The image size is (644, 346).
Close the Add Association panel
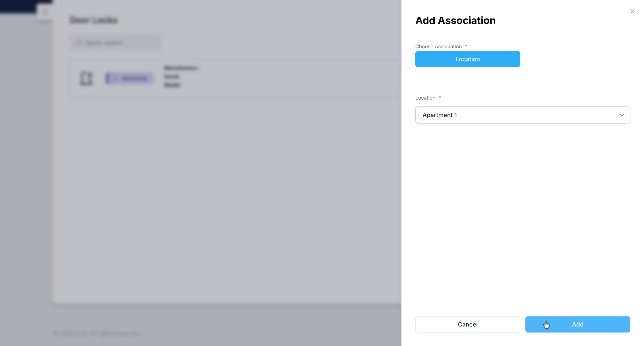pyautogui.click(x=632, y=12)
